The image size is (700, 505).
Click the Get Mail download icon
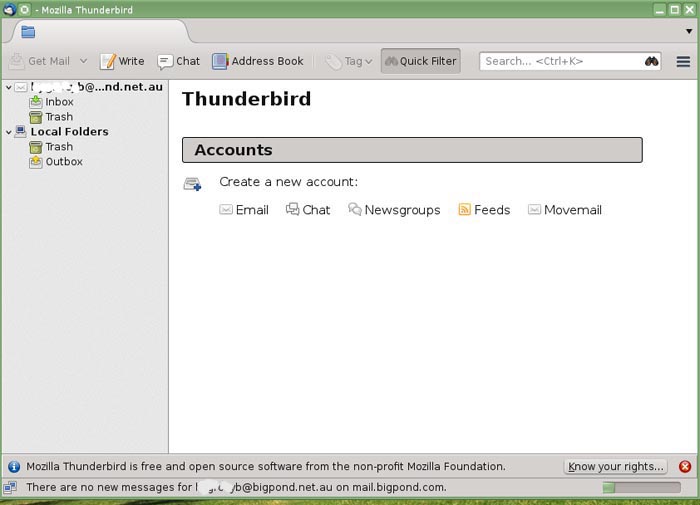[17, 61]
